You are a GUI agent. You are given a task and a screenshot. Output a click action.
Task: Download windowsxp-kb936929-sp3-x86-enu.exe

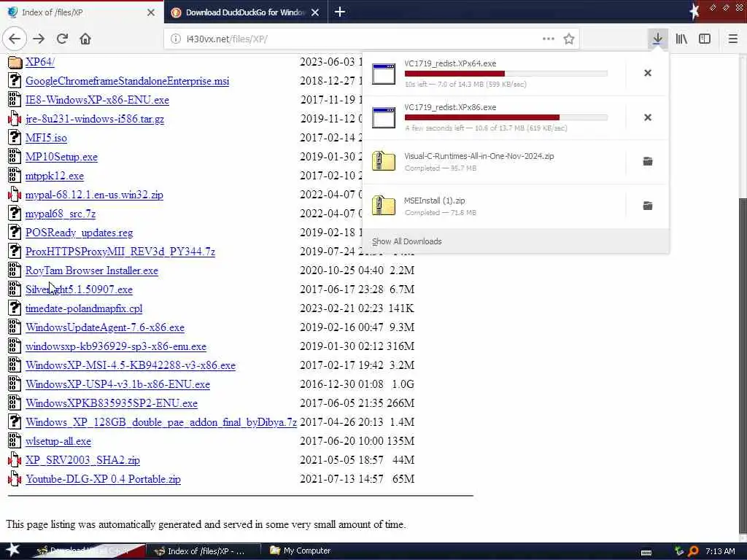(116, 346)
